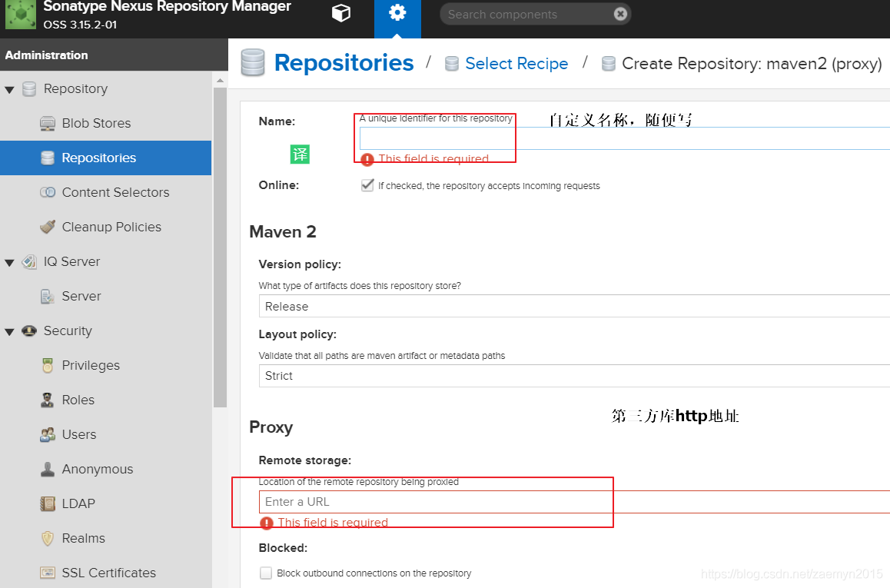Click the Anonymous silhouette icon
Image resolution: width=890 pixels, height=588 pixels.
click(48, 470)
